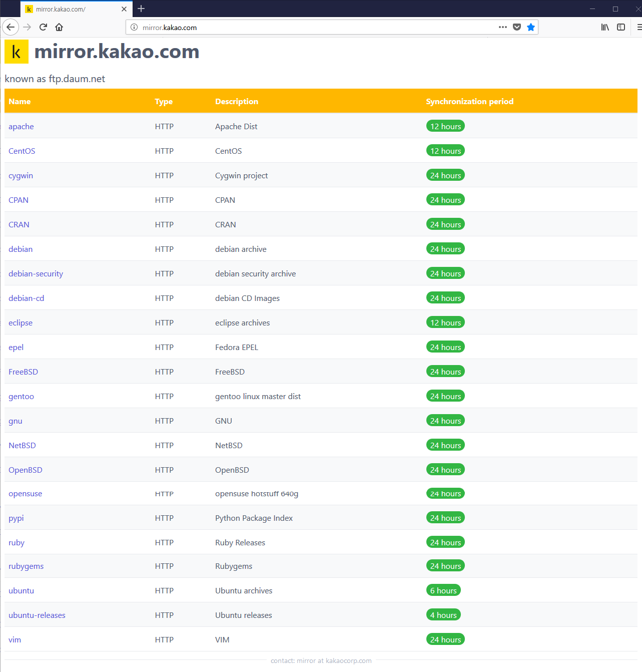Viewport: 642px width, 672px height.
Task: Open the pypi mirror link
Action: (16, 518)
